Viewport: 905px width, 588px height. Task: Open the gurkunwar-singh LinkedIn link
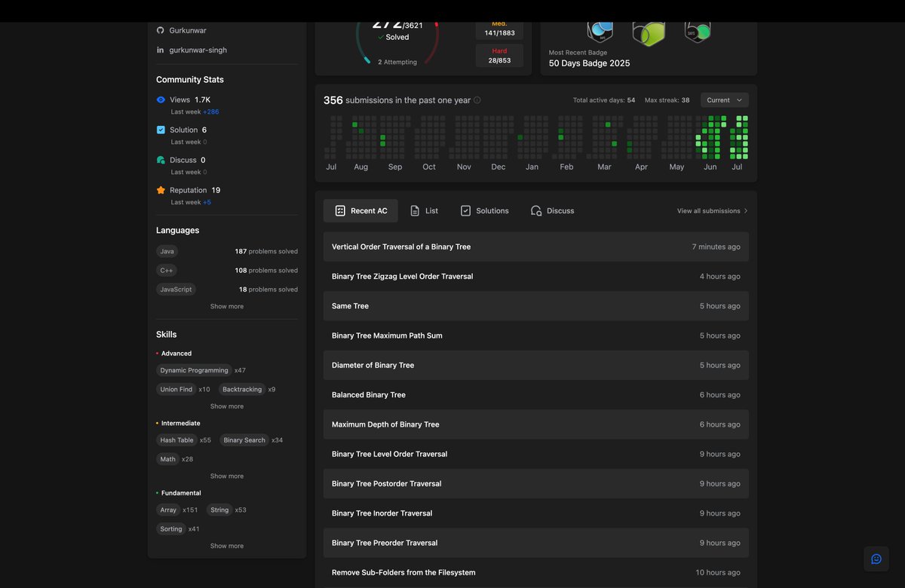point(198,50)
